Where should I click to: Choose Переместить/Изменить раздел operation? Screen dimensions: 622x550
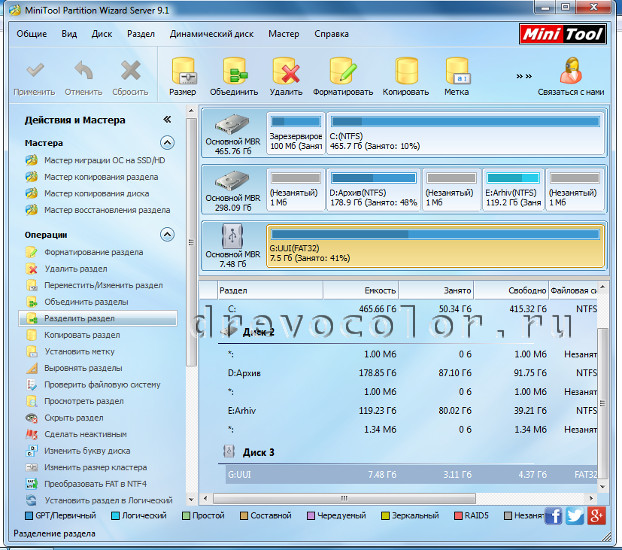point(94,285)
